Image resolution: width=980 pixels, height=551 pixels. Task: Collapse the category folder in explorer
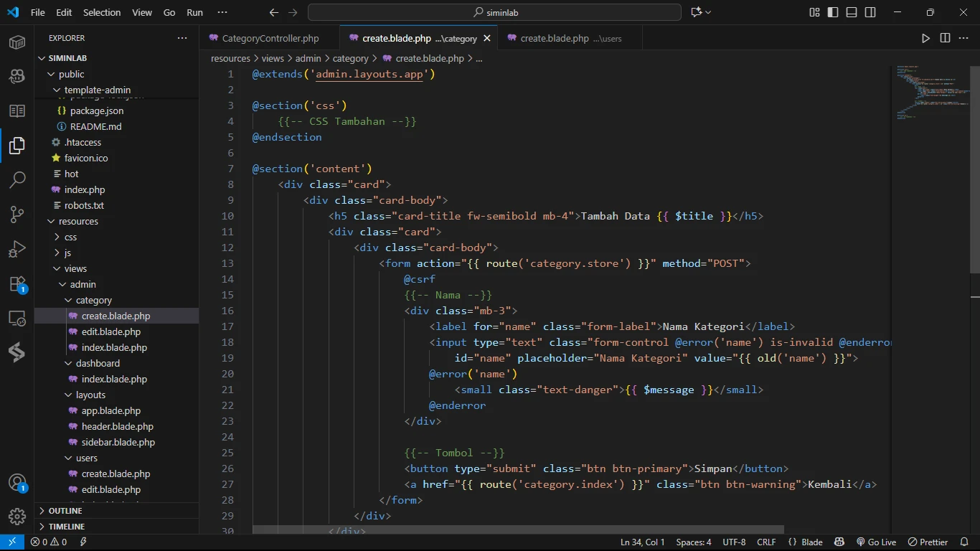click(93, 301)
